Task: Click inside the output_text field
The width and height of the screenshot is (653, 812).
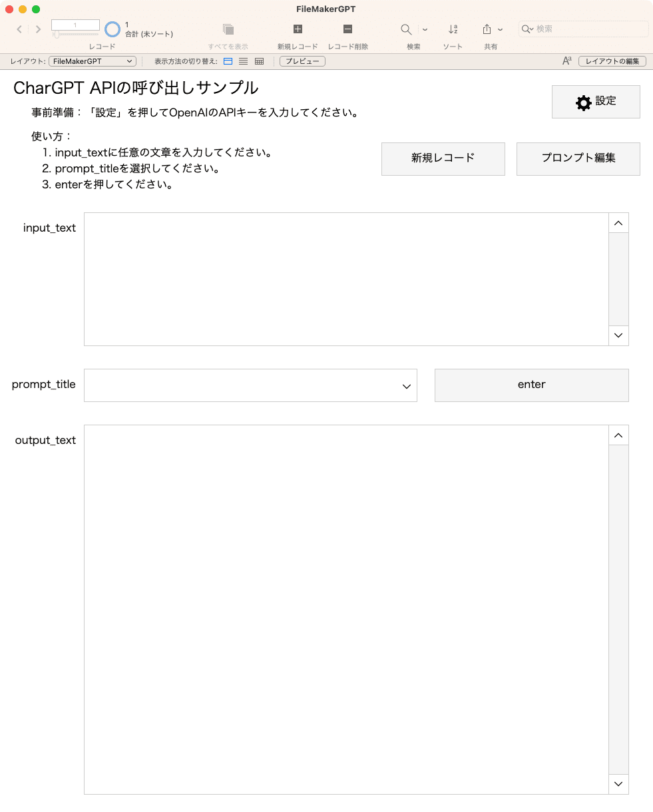Action: (346, 610)
